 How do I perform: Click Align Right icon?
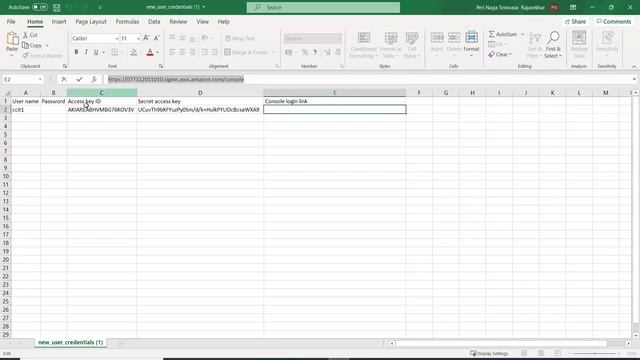[192, 52]
